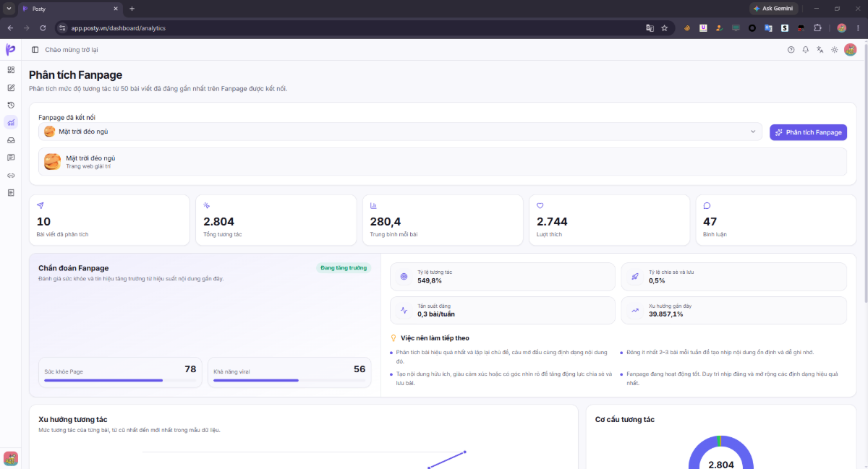
Task: Click the Chào mừng trở lại breadcrumb text
Action: coord(72,50)
